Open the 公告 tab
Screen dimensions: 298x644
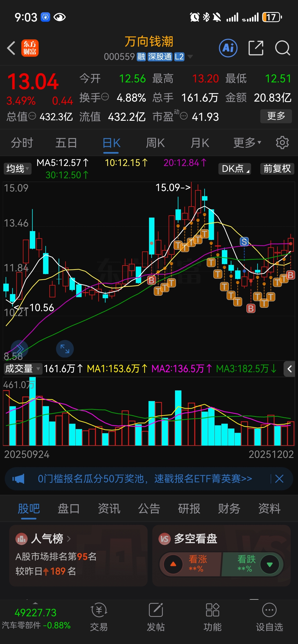149,508
